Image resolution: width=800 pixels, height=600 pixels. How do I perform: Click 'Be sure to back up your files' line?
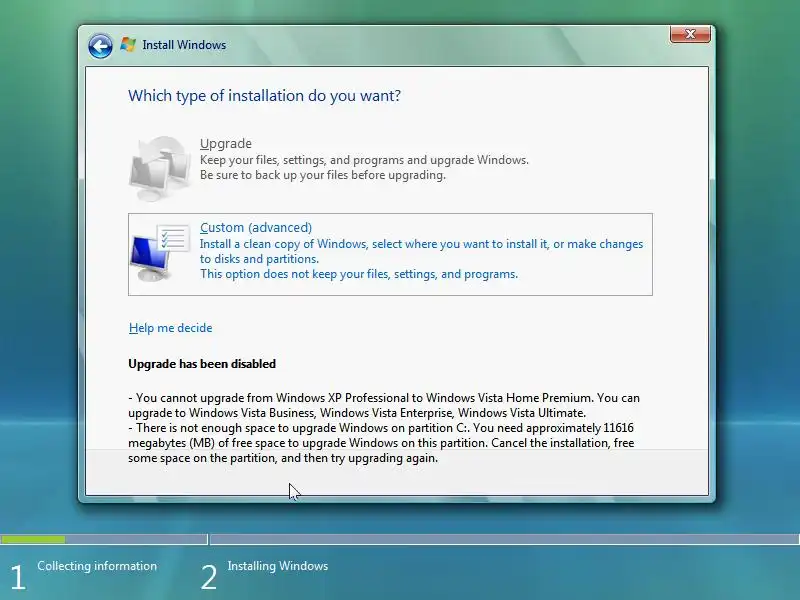click(322, 175)
